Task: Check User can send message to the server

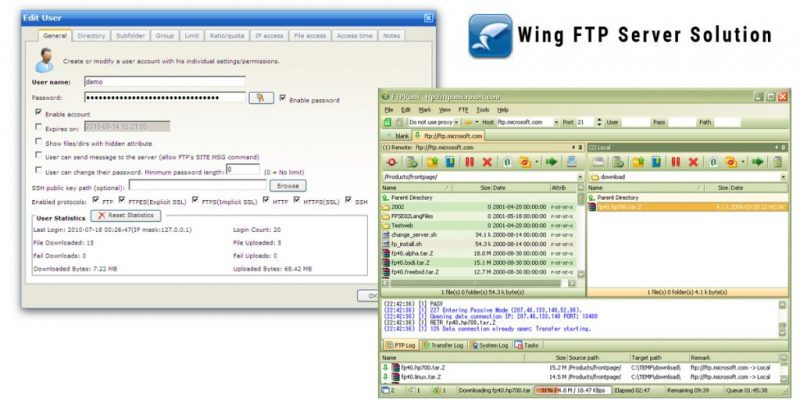Action: (38, 155)
